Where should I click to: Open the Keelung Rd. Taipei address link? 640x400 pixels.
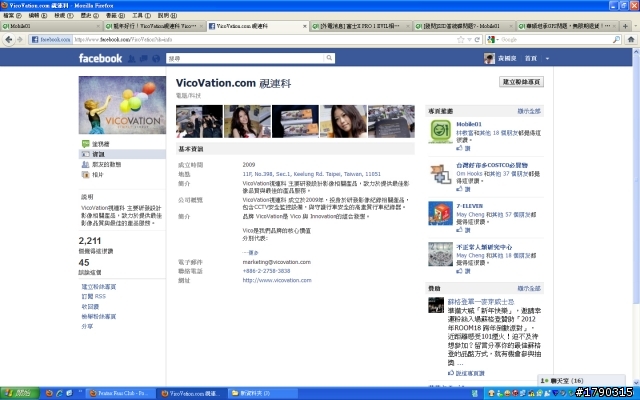point(311,174)
